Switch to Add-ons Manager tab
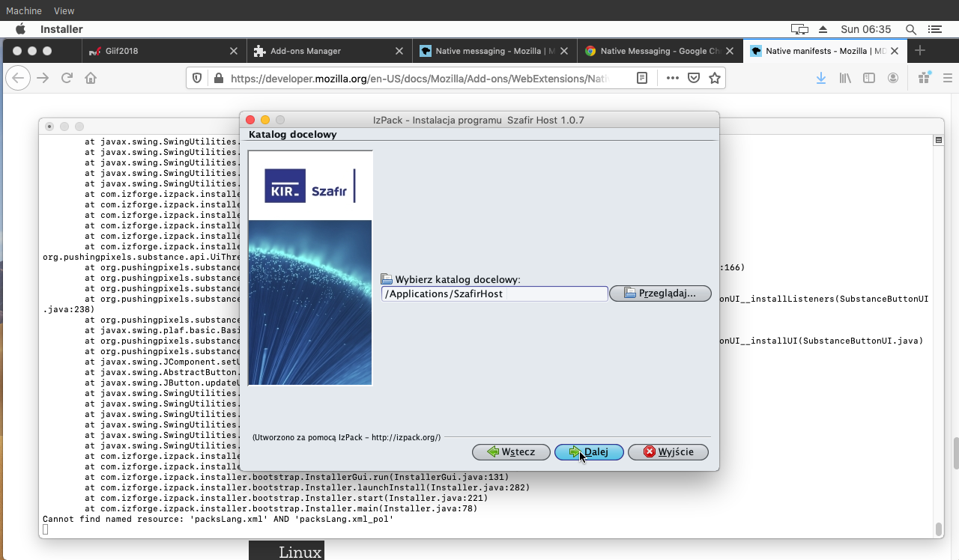959x560 pixels. [x=306, y=51]
